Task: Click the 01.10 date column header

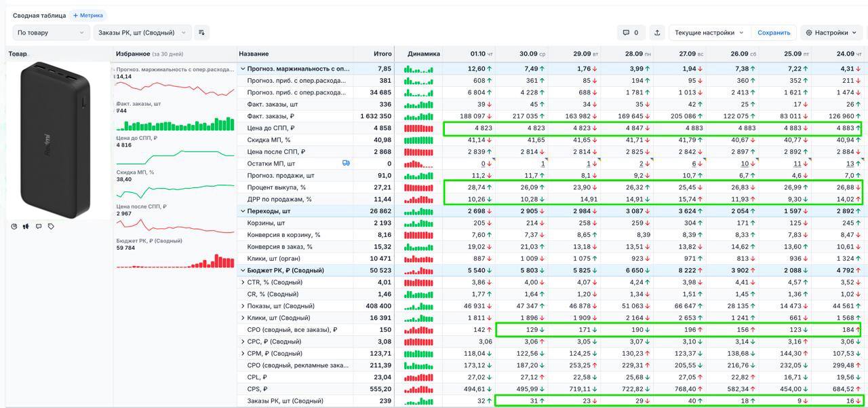Action: coord(482,54)
